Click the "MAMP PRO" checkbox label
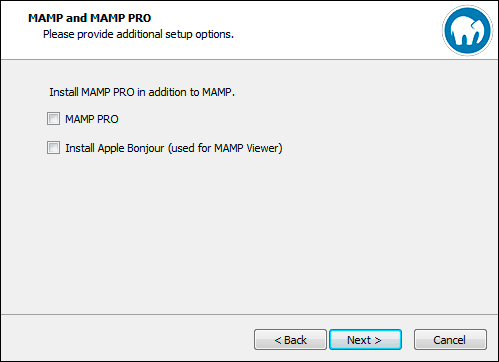The image size is (499, 362). [92, 119]
